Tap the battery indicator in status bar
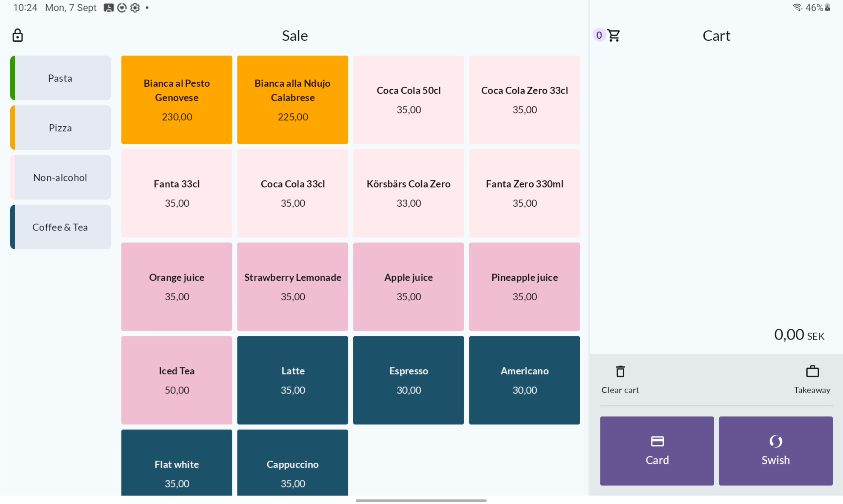 827,8
